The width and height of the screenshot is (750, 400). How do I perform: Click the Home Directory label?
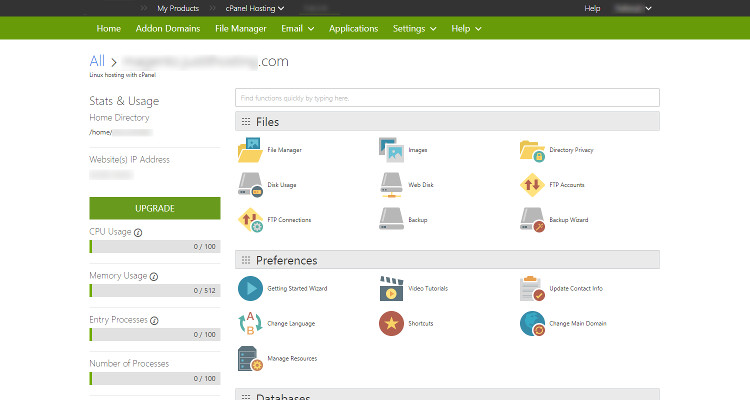click(119, 118)
